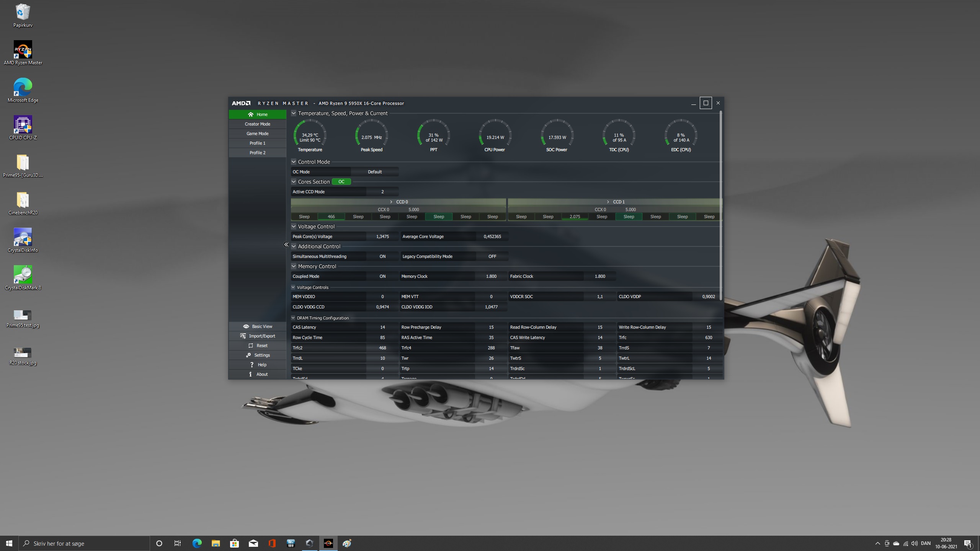Select the CCD 1 core showing 2.075
The width and height of the screenshot is (980, 551).
tap(575, 217)
